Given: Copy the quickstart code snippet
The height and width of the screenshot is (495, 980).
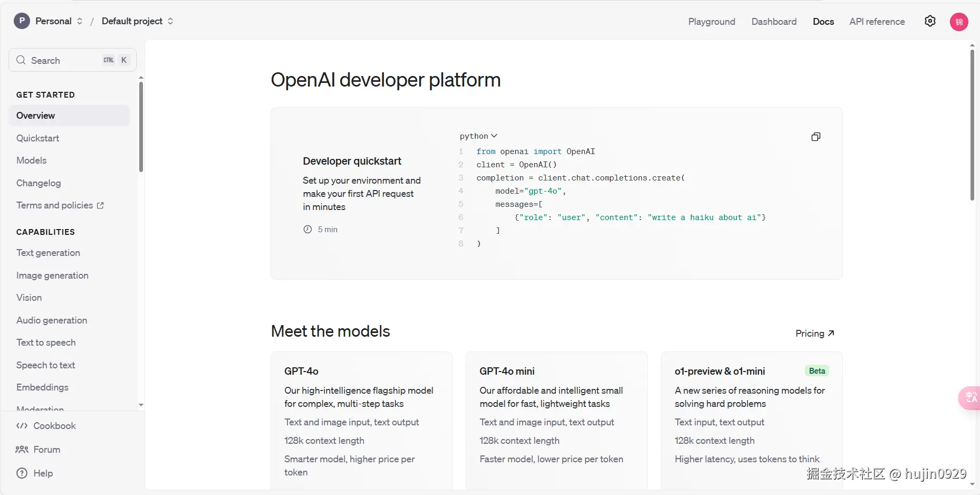Looking at the screenshot, I should tap(815, 137).
